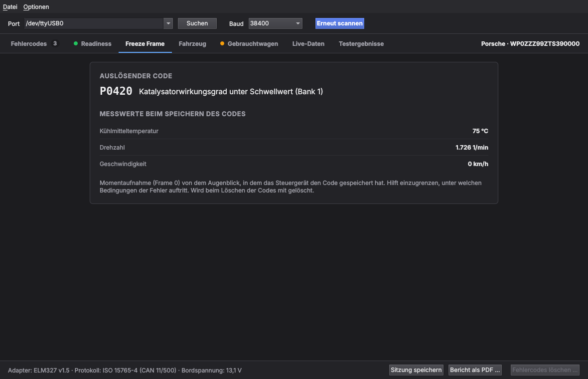Click the Drehzahl row label

pyautogui.click(x=112, y=148)
